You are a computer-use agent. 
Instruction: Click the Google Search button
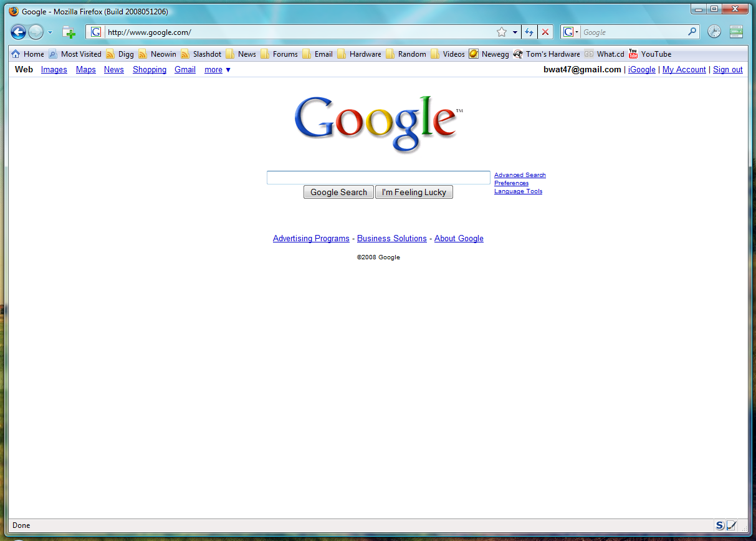point(339,192)
